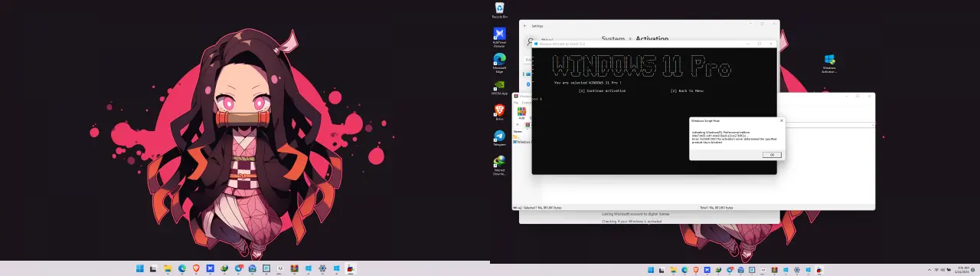Select the Brave desktop shortcut
Screen dimensions: 980x276
[499, 113]
